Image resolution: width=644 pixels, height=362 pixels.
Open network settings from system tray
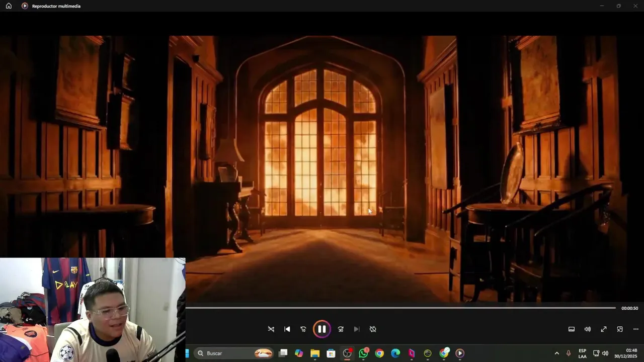(596, 353)
